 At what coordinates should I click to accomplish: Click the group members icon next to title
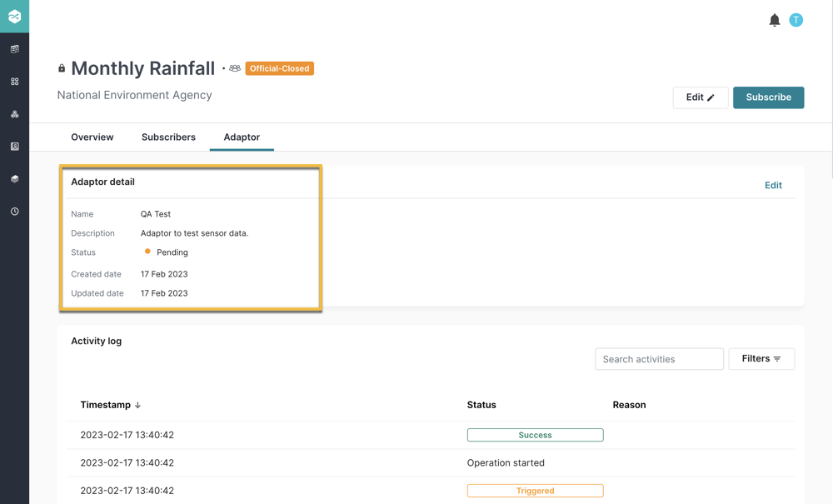[234, 68]
